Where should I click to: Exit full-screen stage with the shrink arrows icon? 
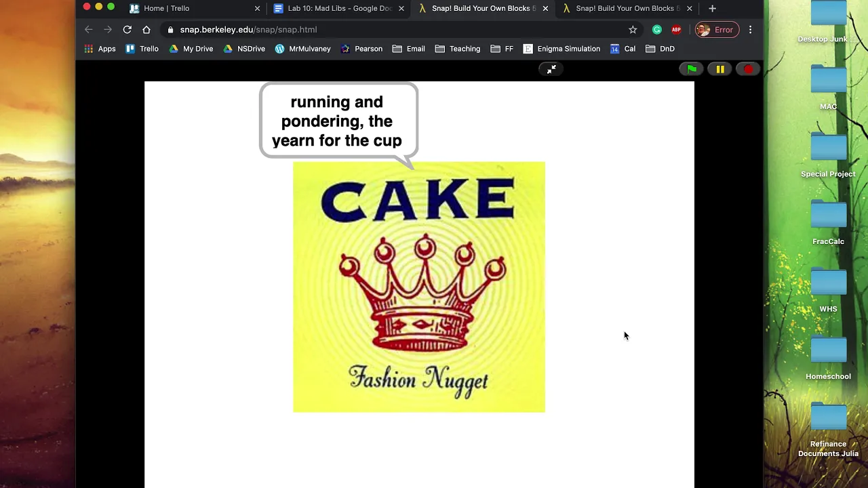[x=551, y=69]
